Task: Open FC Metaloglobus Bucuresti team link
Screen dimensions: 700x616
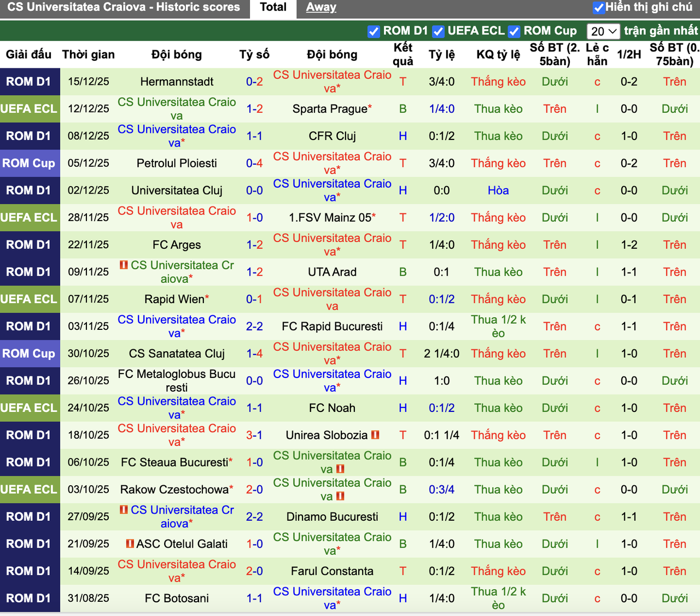Action: [177, 381]
